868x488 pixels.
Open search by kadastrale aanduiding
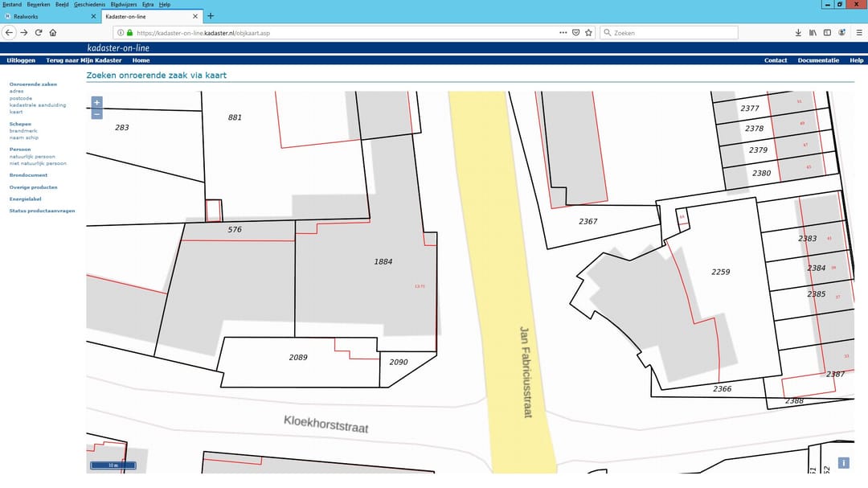click(x=37, y=105)
